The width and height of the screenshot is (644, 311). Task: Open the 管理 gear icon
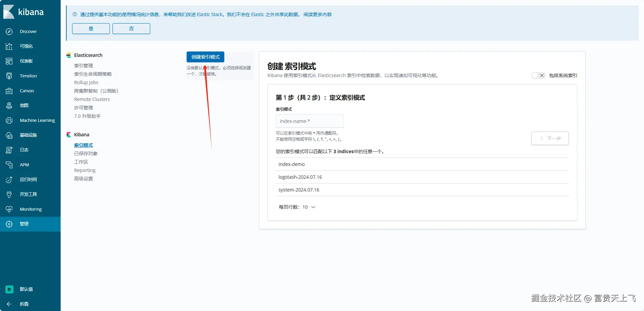9,224
